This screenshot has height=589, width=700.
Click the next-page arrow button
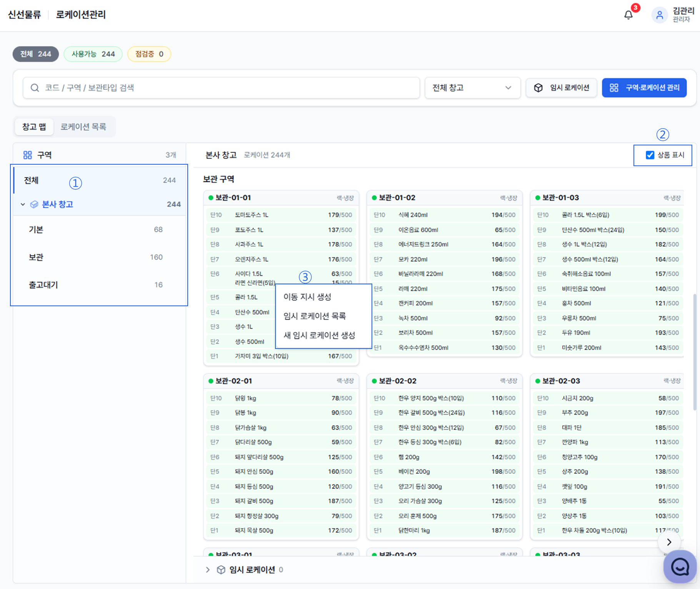(x=669, y=542)
